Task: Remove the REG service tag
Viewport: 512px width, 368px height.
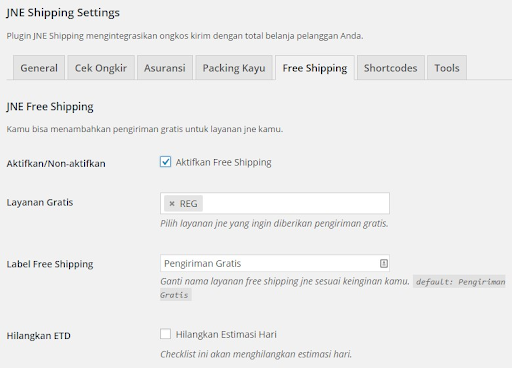Action: 172,203
